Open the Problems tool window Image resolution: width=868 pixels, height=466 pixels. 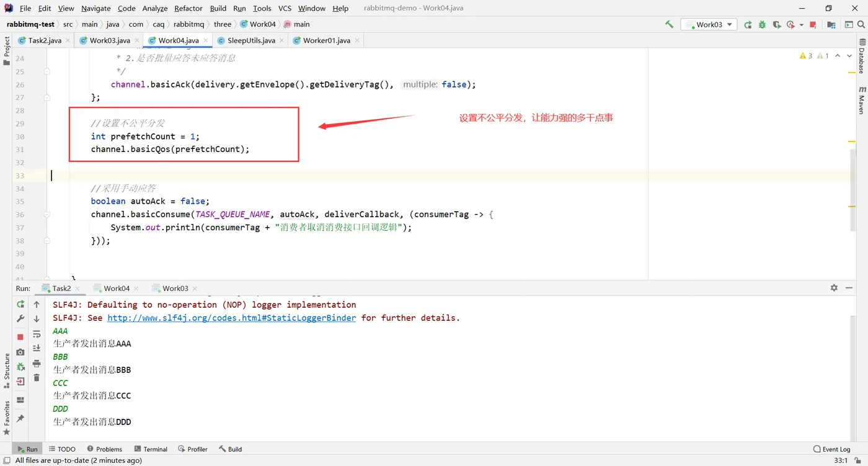point(105,449)
